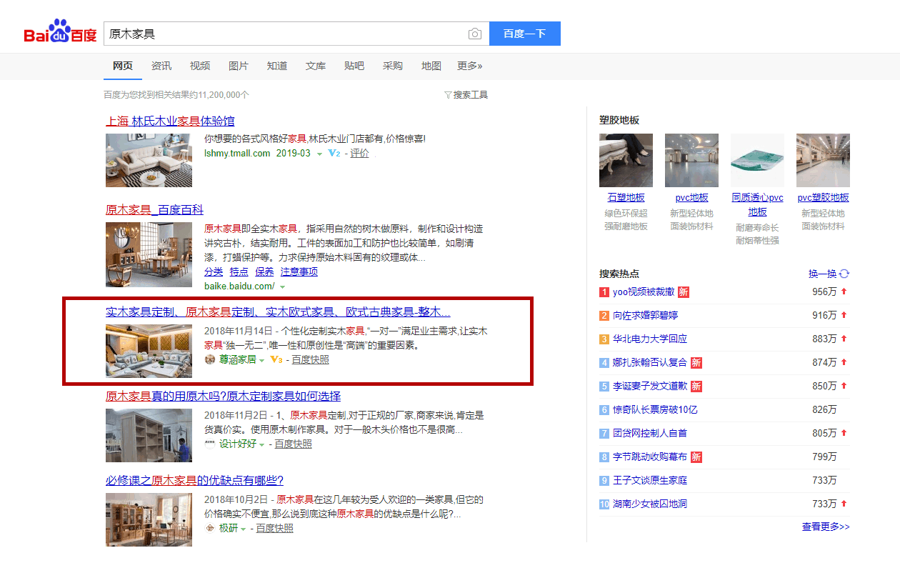
Task: Expand the 更多» menu
Action: click(470, 66)
